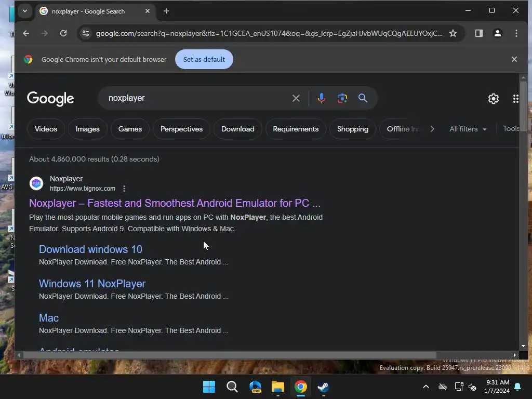The image size is (532, 399).
Task: Open the tab search dropdown arrow
Action: [x=25, y=11]
